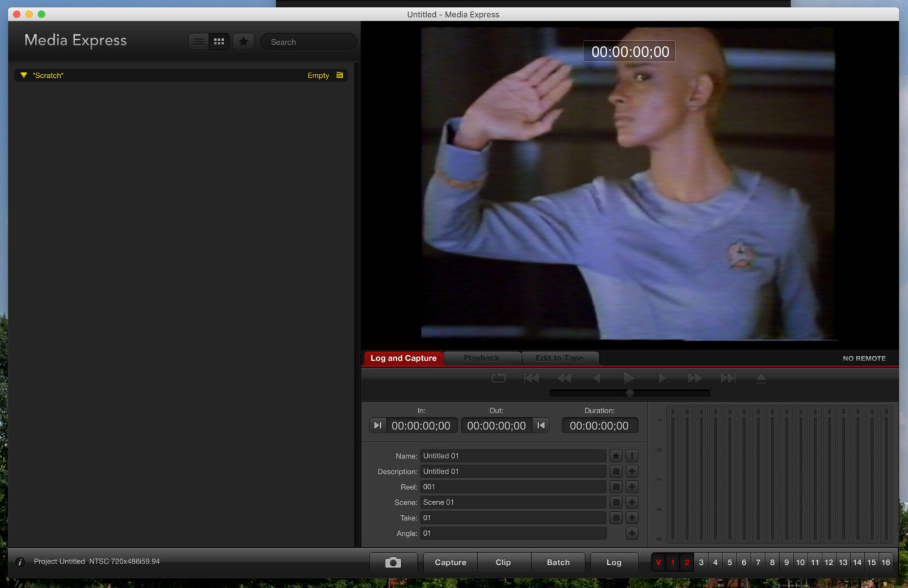
Task: Click the Out timecode field
Action: point(497,426)
